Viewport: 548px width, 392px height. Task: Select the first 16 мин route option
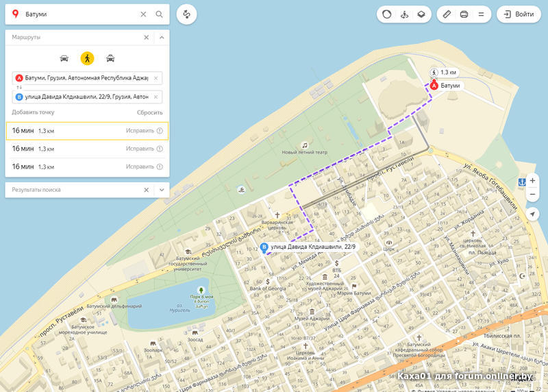point(88,131)
